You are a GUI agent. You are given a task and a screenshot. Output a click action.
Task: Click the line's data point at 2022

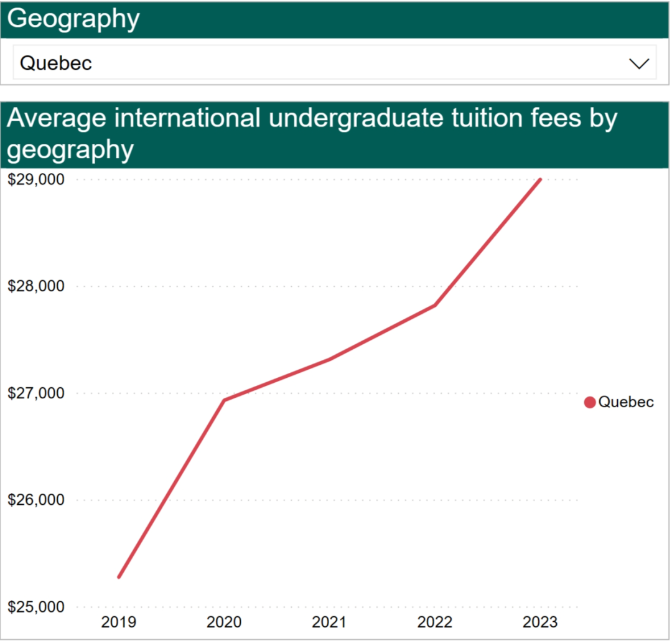click(435, 305)
